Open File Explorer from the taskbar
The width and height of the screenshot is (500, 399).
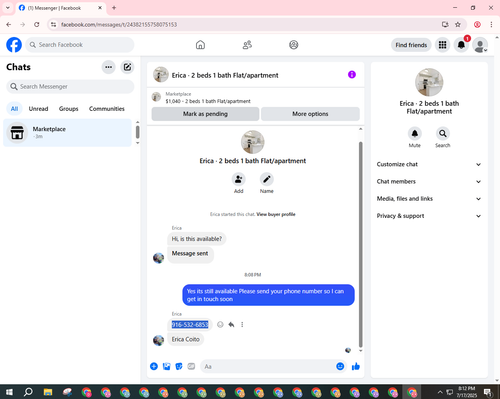tap(48, 392)
